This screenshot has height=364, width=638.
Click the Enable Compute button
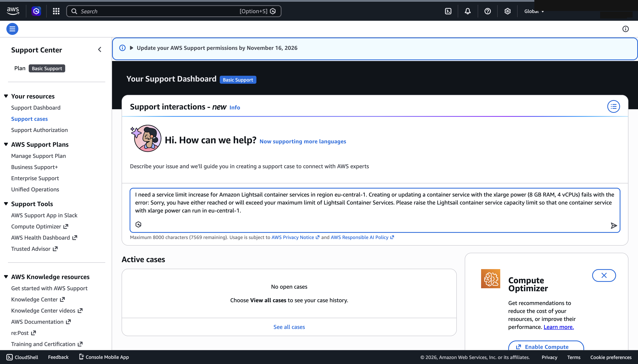pos(546,346)
